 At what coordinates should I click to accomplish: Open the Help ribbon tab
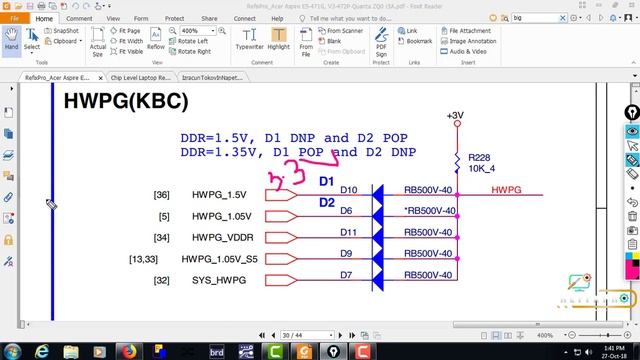[x=277, y=18]
